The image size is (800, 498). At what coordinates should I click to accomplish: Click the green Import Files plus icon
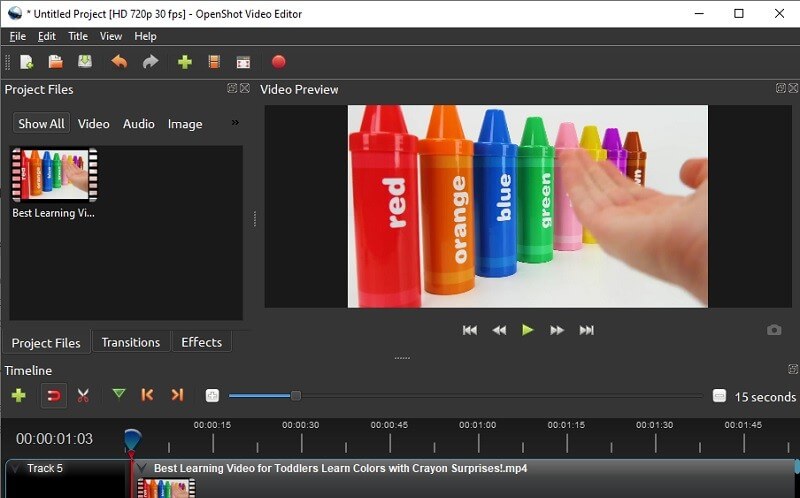tap(184, 62)
